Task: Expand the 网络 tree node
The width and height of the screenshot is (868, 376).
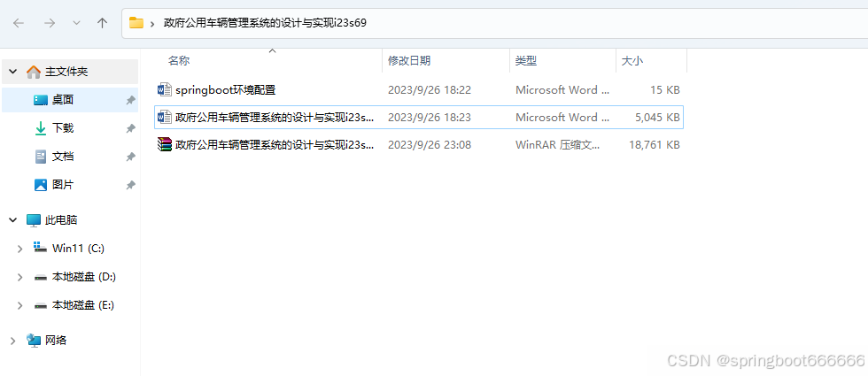Action: click(13, 341)
